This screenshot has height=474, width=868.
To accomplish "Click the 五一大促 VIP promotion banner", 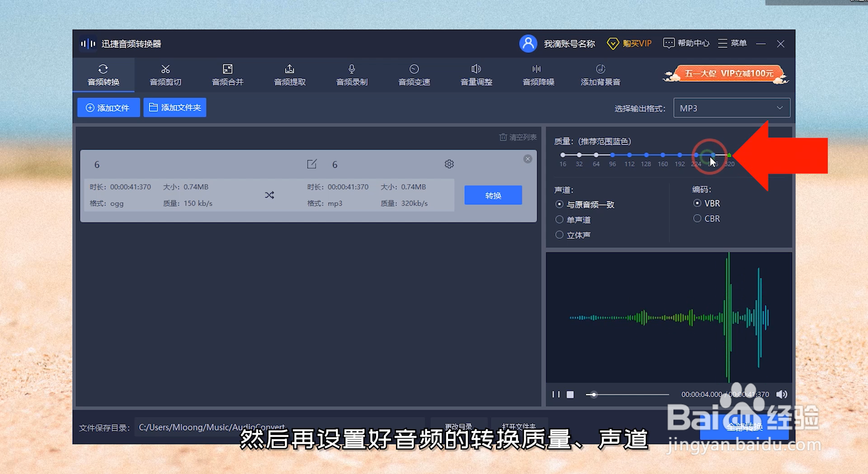I will tap(726, 74).
